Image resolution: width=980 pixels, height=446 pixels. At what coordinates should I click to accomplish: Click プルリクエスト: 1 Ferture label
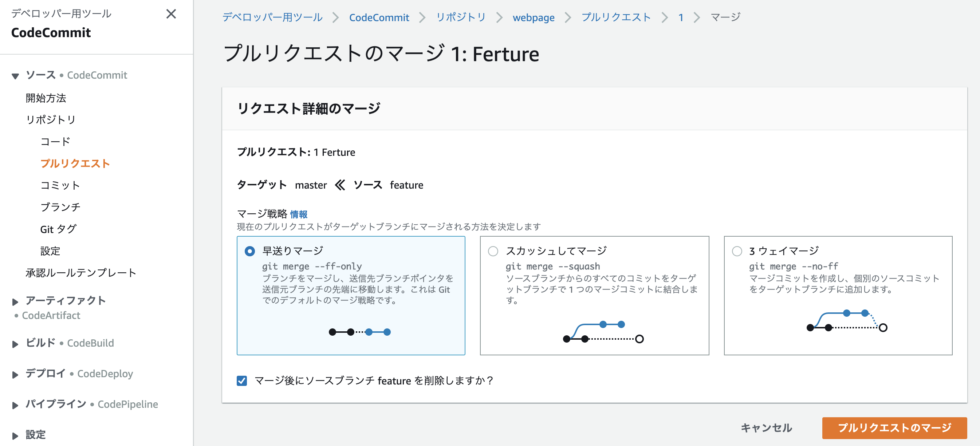click(296, 152)
